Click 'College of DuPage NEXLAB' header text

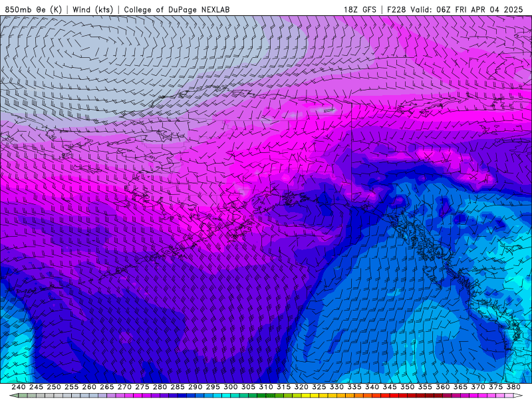click(177, 9)
